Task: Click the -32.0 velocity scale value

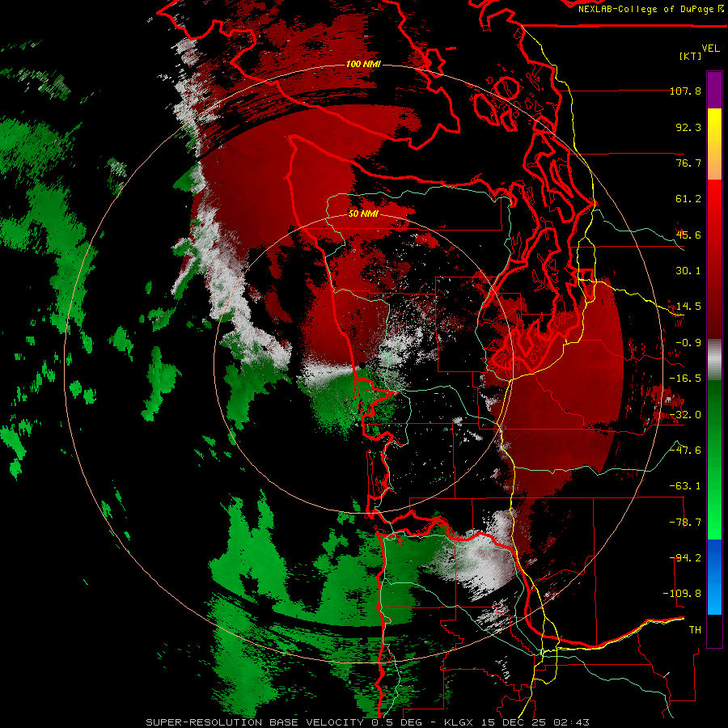Action: pos(685,415)
